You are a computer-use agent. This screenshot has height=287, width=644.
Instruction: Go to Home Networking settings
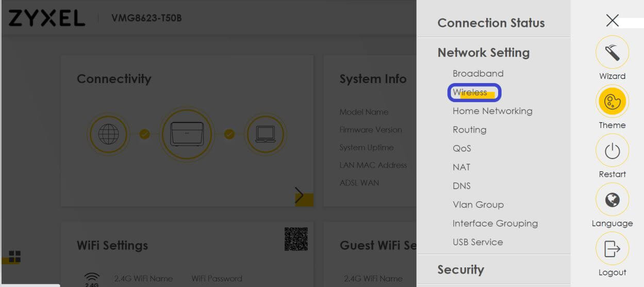[492, 111]
